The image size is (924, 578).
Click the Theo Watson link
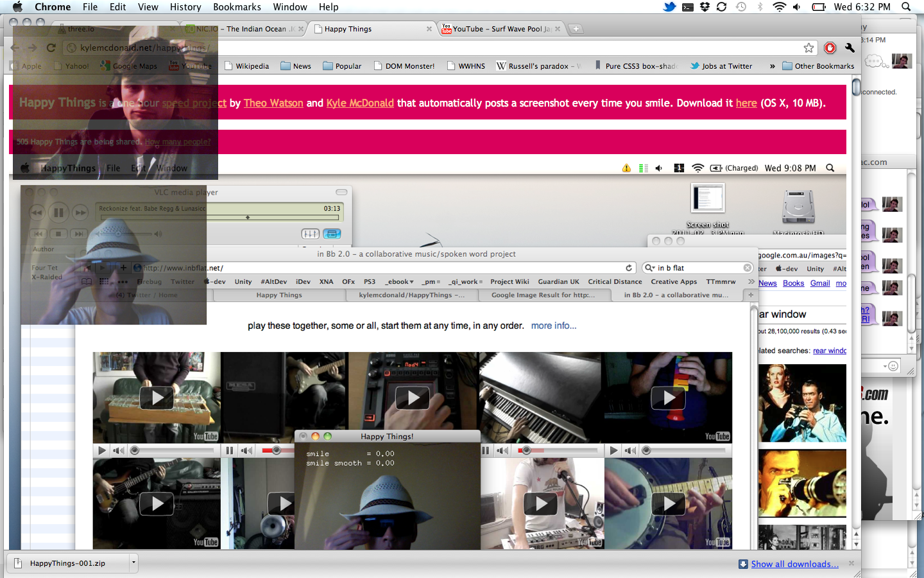(x=273, y=103)
